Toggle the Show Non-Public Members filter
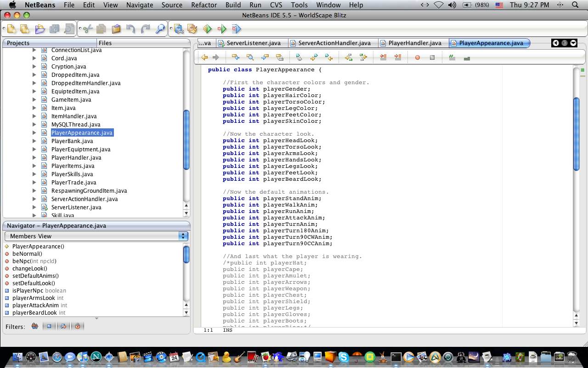This screenshot has width=588, height=368. click(x=78, y=326)
